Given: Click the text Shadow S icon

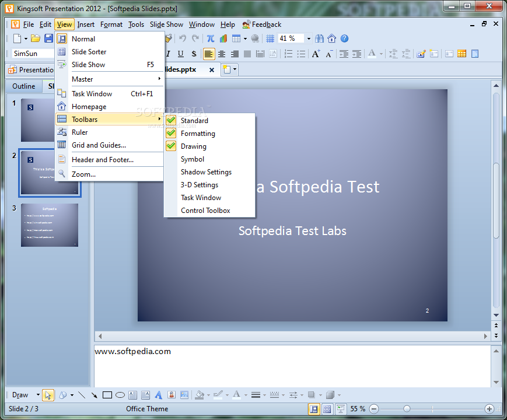Looking at the screenshot, I should 194,54.
